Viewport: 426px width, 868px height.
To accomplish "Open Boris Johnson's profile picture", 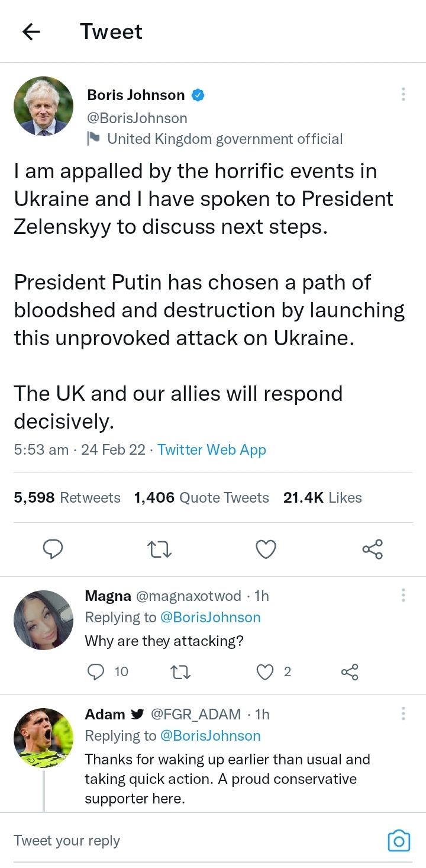I will point(44,107).
